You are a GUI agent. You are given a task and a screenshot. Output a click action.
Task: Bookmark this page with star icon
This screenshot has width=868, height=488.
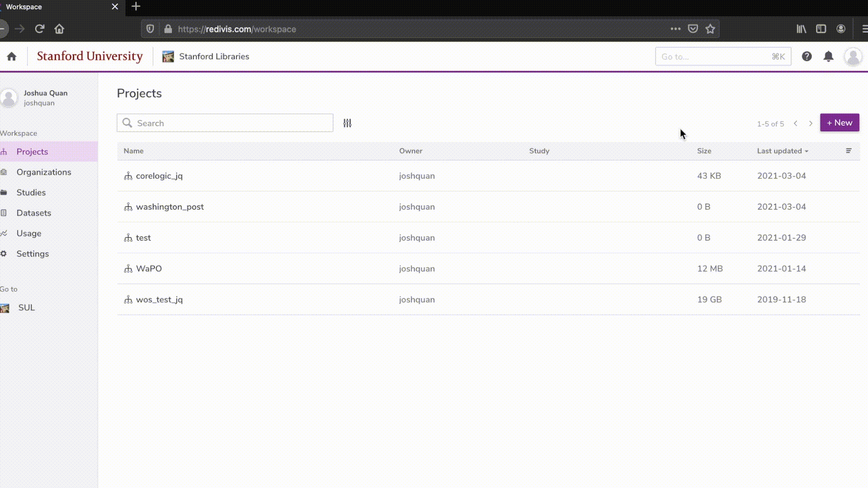click(710, 29)
